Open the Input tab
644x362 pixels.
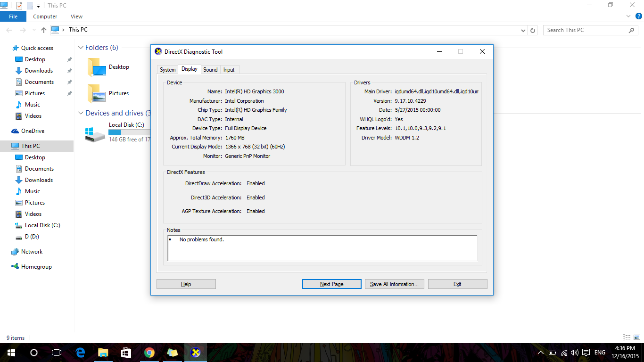pyautogui.click(x=229, y=70)
